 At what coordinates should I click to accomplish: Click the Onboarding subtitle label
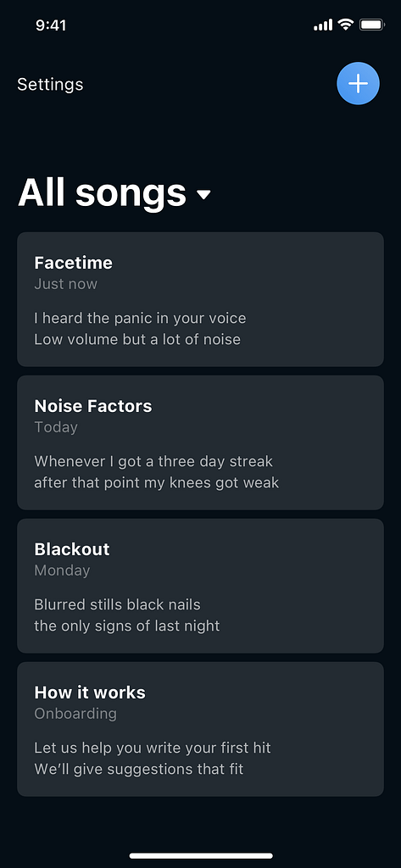[x=75, y=714]
